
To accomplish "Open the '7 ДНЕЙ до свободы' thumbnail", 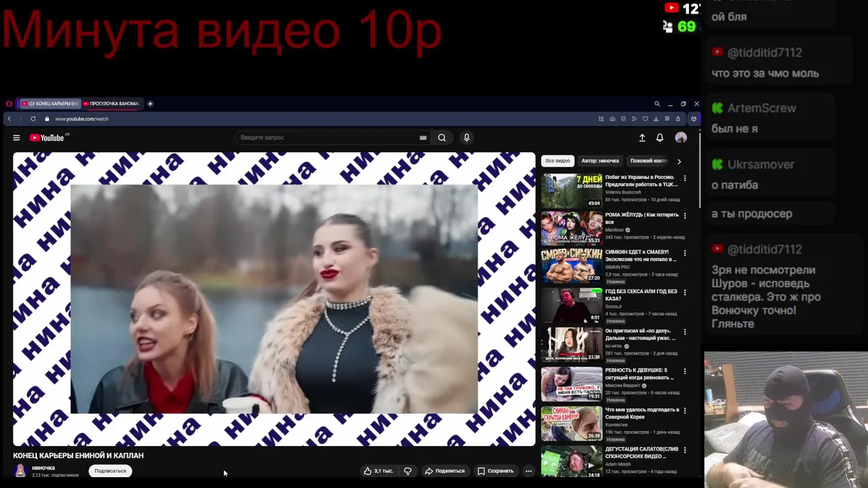I will [x=572, y=191].
